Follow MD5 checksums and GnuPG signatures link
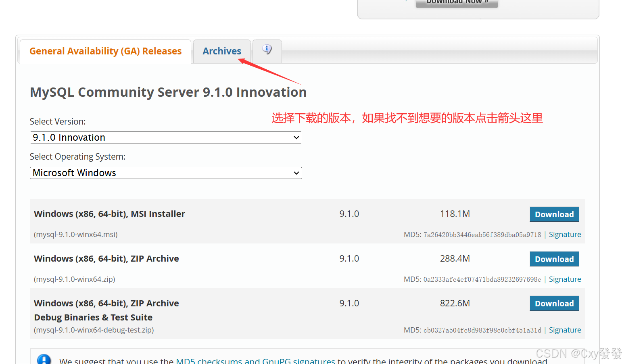 point(256,361)
